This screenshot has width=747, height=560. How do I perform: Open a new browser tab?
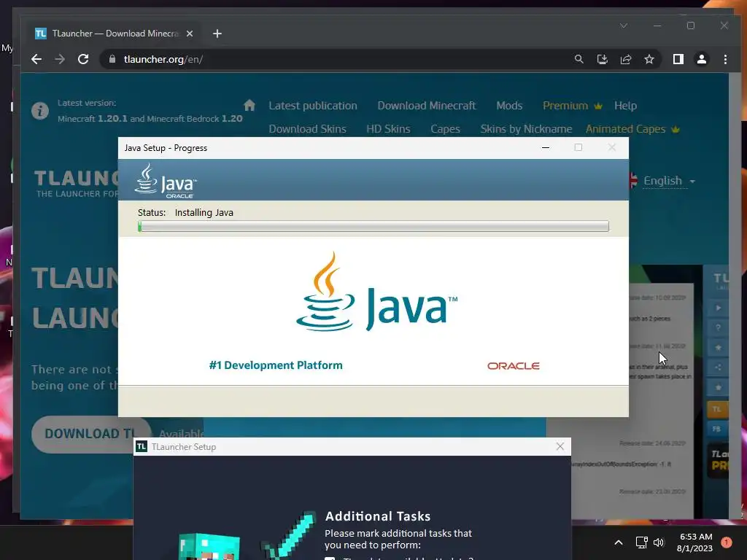coord(217,34)
